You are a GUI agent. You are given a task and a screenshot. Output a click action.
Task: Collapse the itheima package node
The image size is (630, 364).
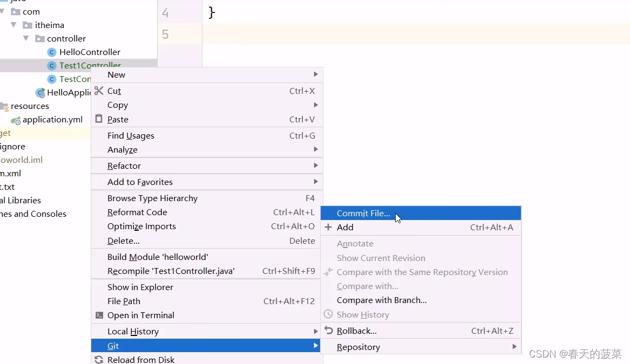point(13,25)
